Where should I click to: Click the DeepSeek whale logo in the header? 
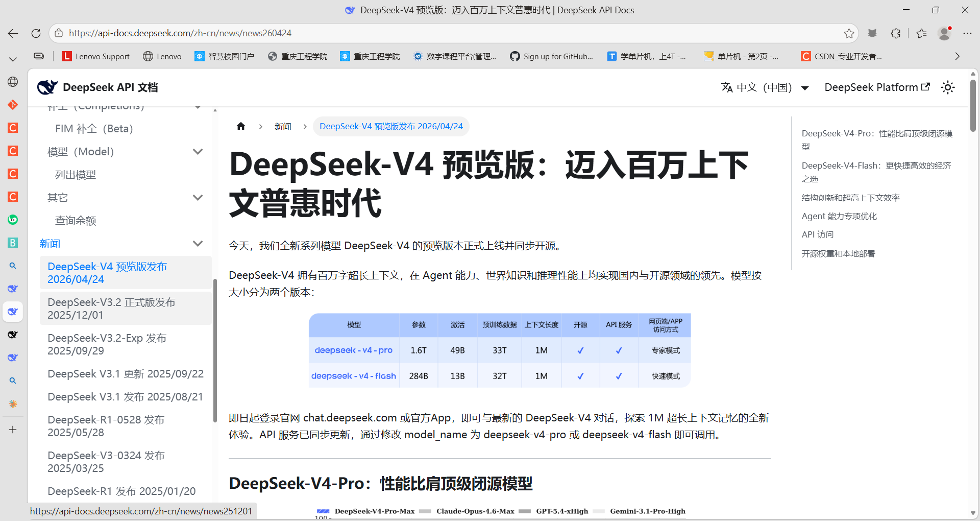click(x=47, y=87)
